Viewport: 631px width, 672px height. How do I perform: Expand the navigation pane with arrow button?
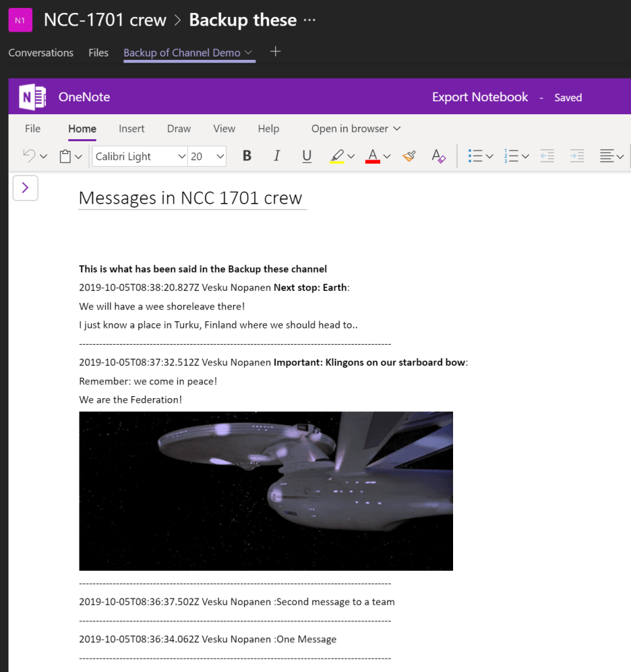(26, 188)
